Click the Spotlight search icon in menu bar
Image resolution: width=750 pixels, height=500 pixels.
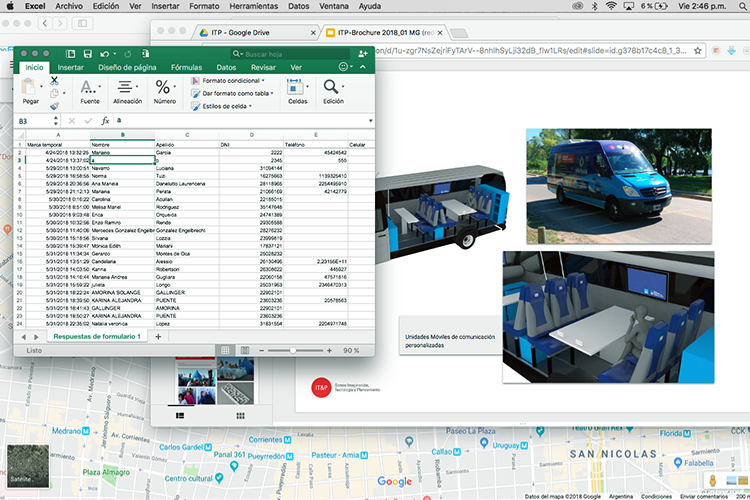(x=743, y=6)
